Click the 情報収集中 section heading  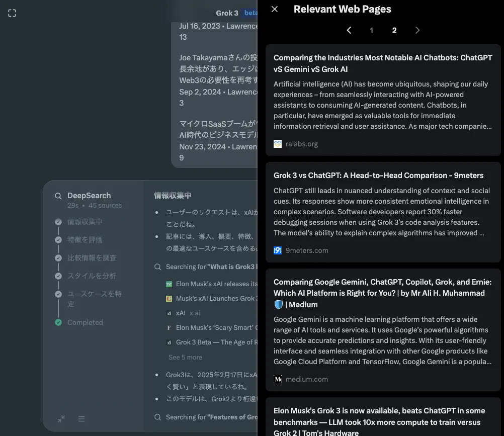(x=173, y=195)
